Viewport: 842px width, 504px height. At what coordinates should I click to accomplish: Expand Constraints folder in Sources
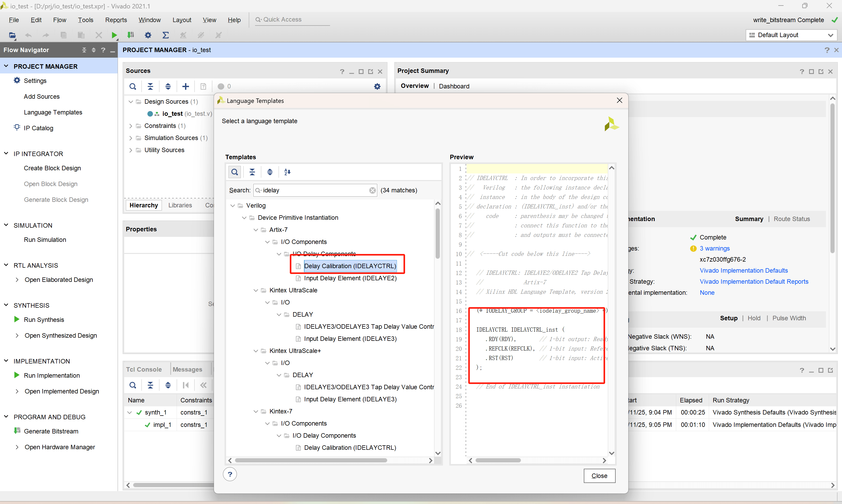pos(131,126)
